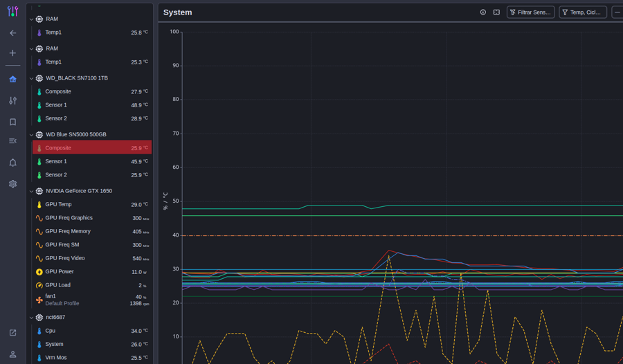Open the home dashboard sidebar icon
Image resolution: width=623 pixels, height=364 pixels.
[x=12, y=80]
